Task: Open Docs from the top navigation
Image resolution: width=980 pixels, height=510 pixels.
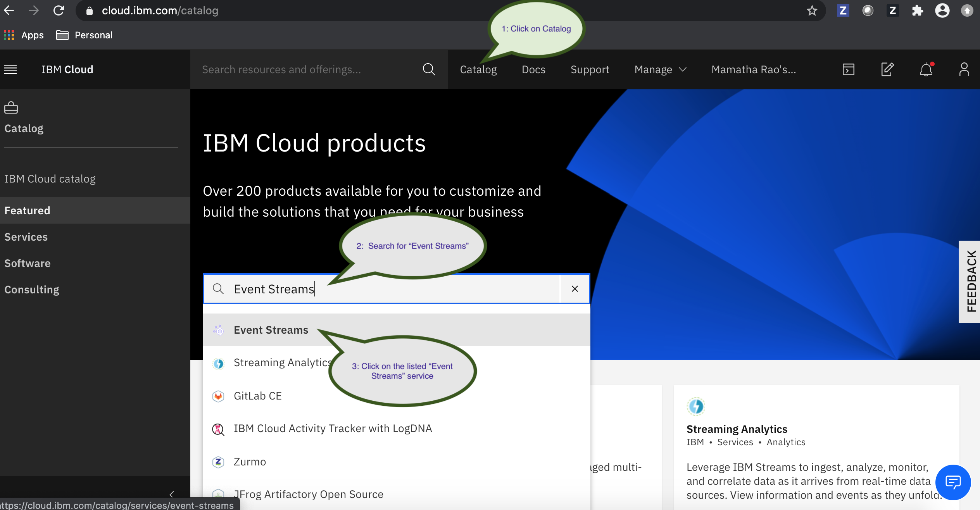Action: point(533,69)
